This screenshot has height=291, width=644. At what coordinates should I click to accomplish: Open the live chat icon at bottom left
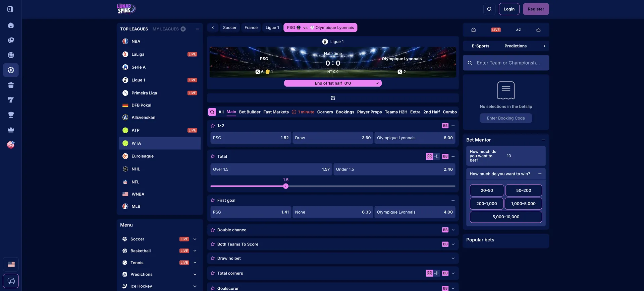(11, 281)
